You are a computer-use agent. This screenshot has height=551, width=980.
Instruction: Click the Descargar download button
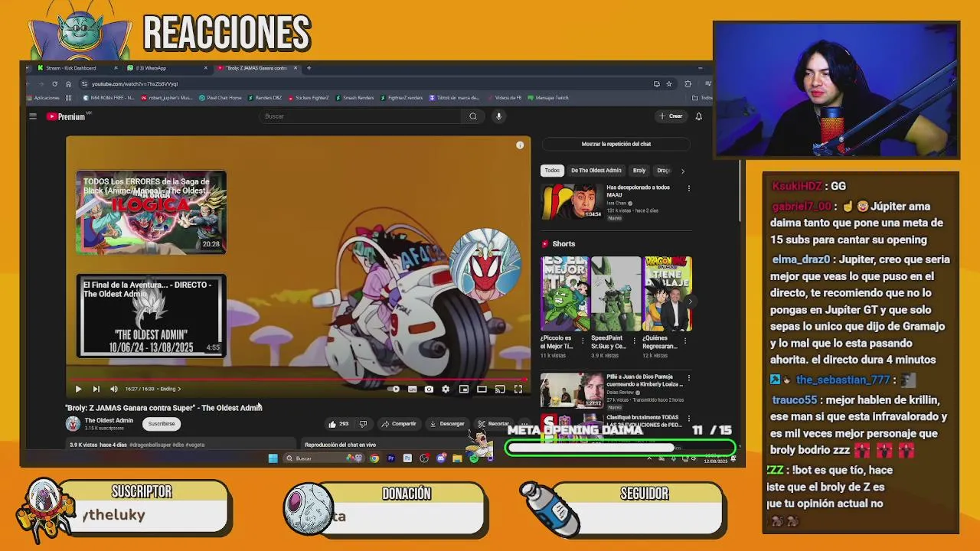point(447,423)
